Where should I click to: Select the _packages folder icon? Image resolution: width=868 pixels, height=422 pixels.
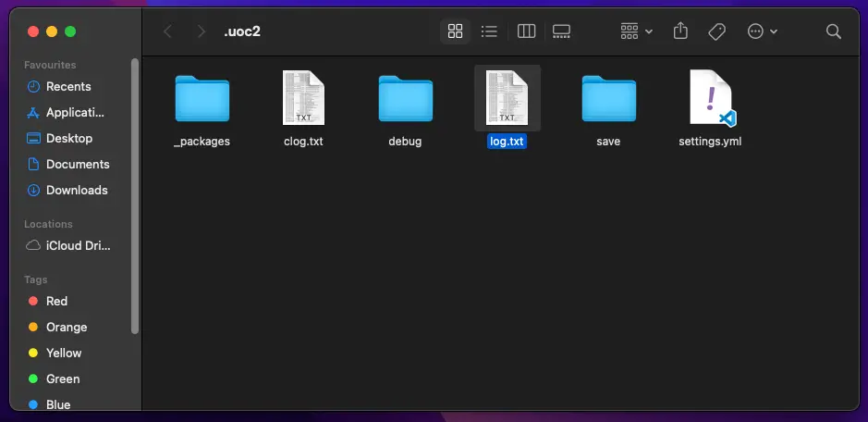[x=202, y=99]
